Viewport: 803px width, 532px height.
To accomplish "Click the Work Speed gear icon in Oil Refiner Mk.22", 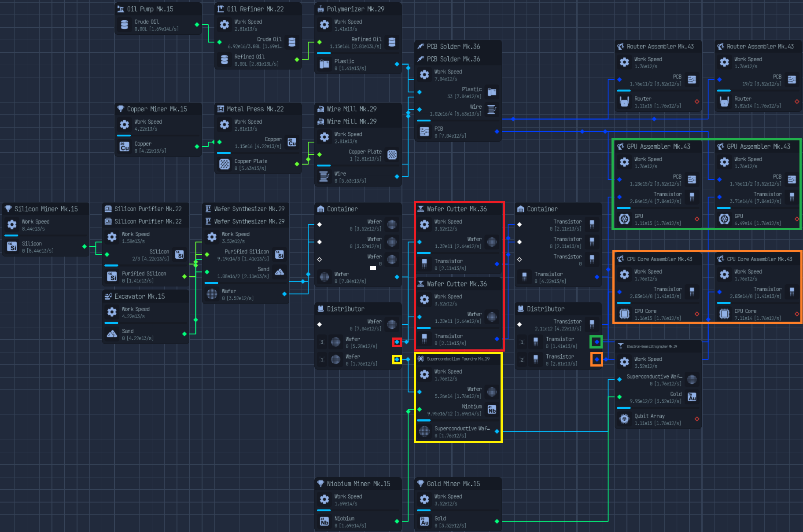I will tap(225, 25).
